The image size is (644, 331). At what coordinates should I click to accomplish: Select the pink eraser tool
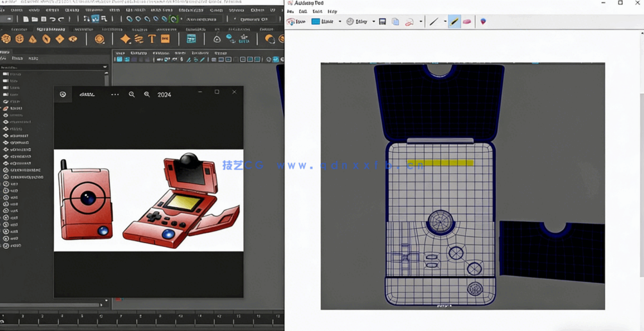[467, 22]
